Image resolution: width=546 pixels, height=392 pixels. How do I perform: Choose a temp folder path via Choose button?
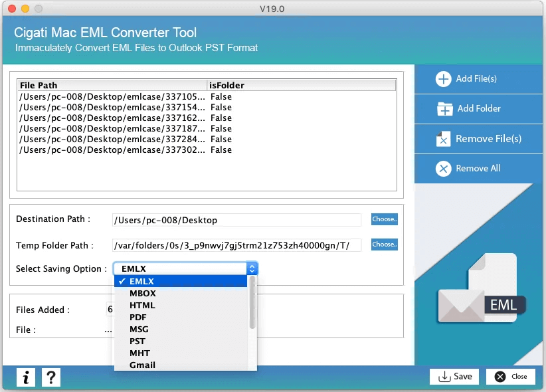384,245
